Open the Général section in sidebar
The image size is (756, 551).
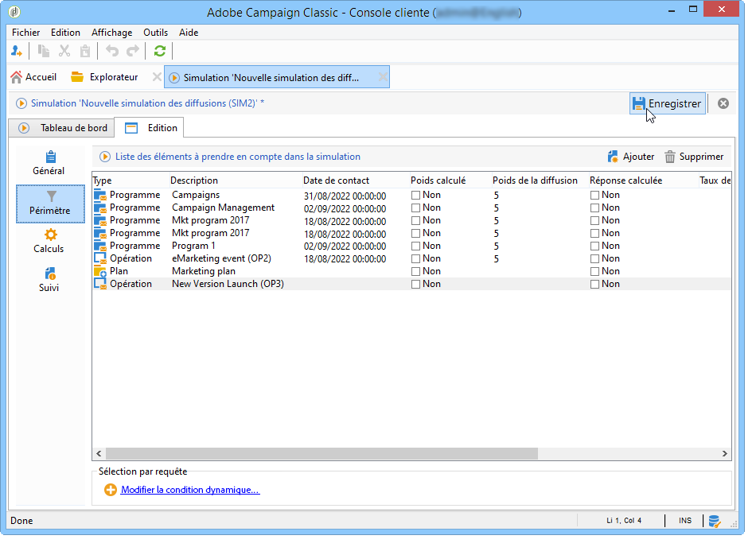tap(49, 163)
